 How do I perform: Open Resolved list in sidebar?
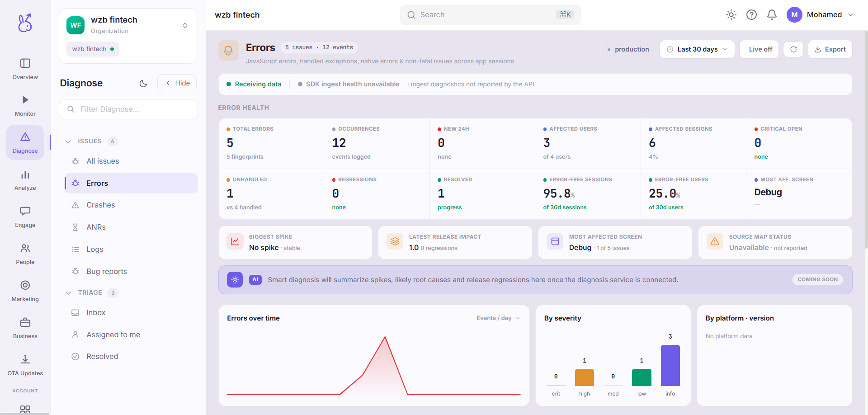pos(131,357)
